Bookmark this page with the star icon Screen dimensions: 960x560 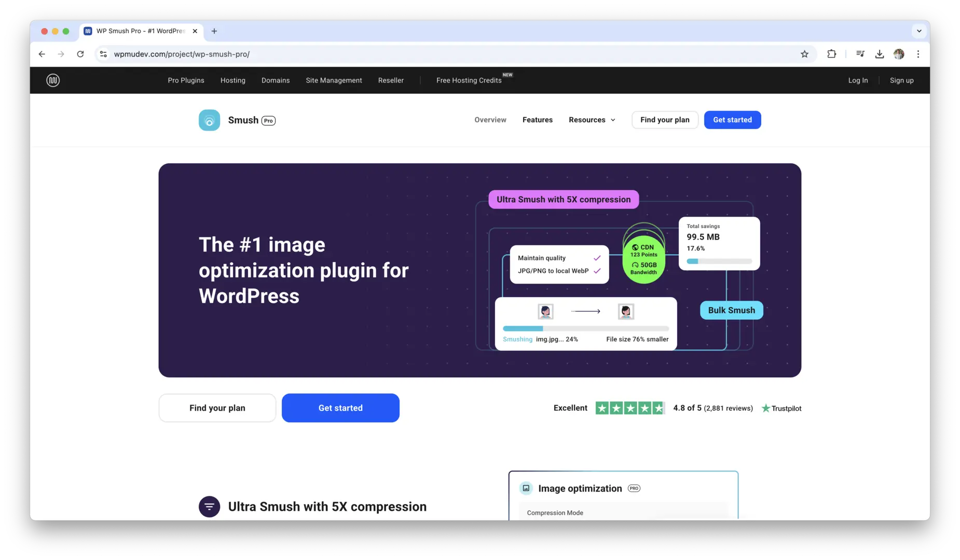pyautogui.click(x=804, y=54)
